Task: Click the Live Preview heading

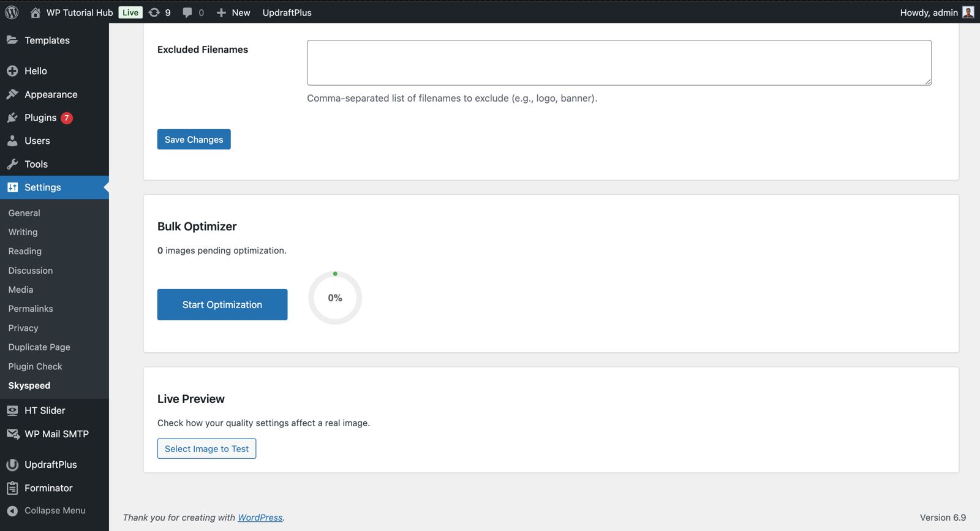Action: click(190, 399)
